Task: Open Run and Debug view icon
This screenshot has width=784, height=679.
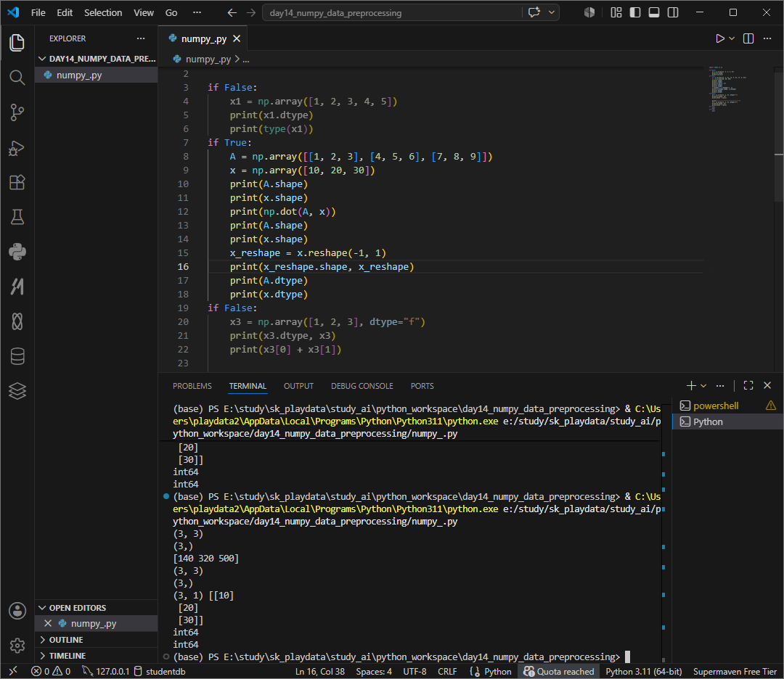Action: (x=17, y=148)
